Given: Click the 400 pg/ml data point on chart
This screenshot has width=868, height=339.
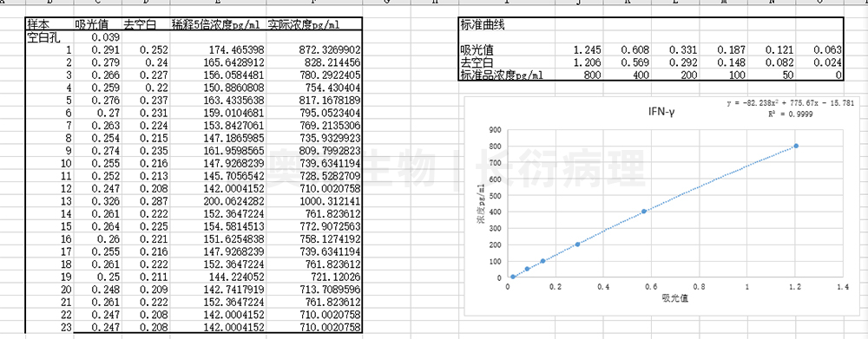Looking at the screenshot, I should click(644, 212).
